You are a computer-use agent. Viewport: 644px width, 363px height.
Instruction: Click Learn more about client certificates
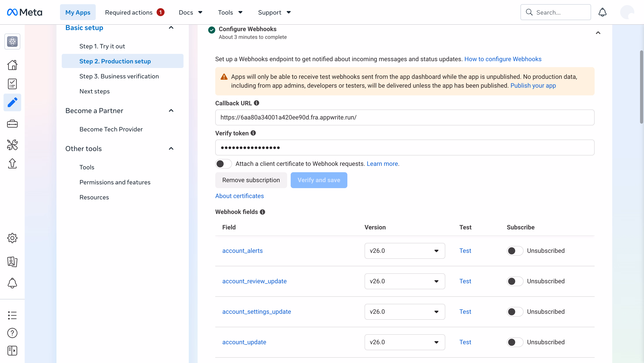coord(382,164)
